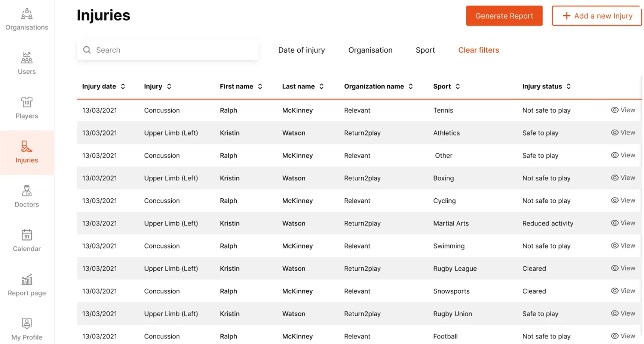Click the Clear filters link
The height and width of the screenshot is (344, 644).
click(x=478, y=50)
